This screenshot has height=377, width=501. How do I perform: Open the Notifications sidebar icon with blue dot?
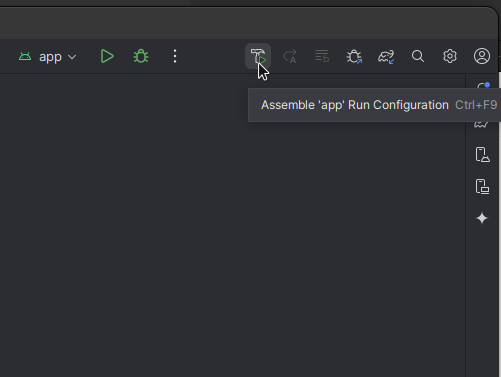pos(483,86)
